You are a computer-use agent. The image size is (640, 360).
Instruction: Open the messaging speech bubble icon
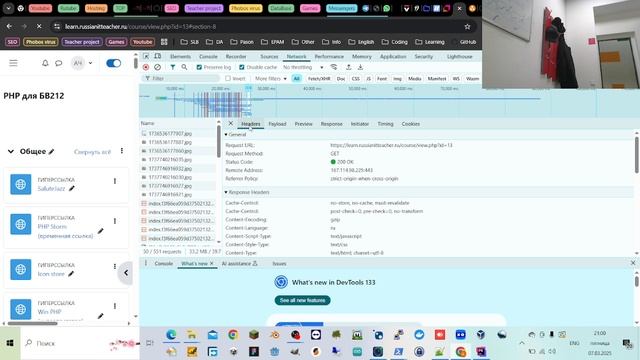click(x=59, y=63)
